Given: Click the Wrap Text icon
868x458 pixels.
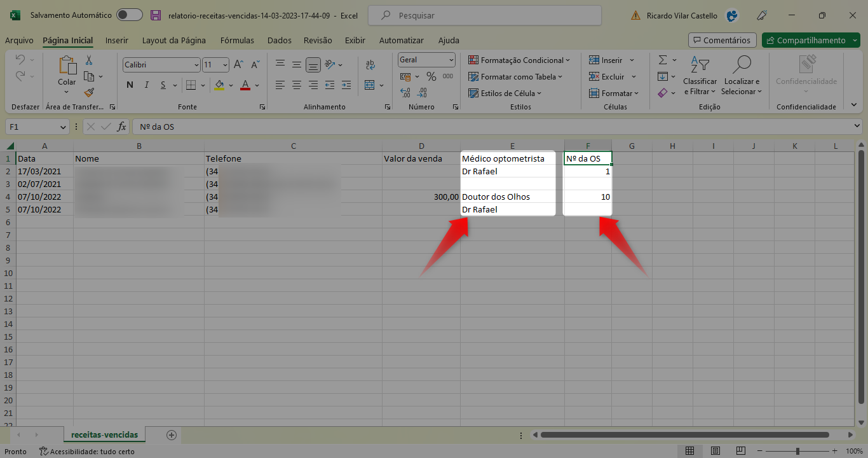Looking at the screenshot, I should (x=370, y=65).
